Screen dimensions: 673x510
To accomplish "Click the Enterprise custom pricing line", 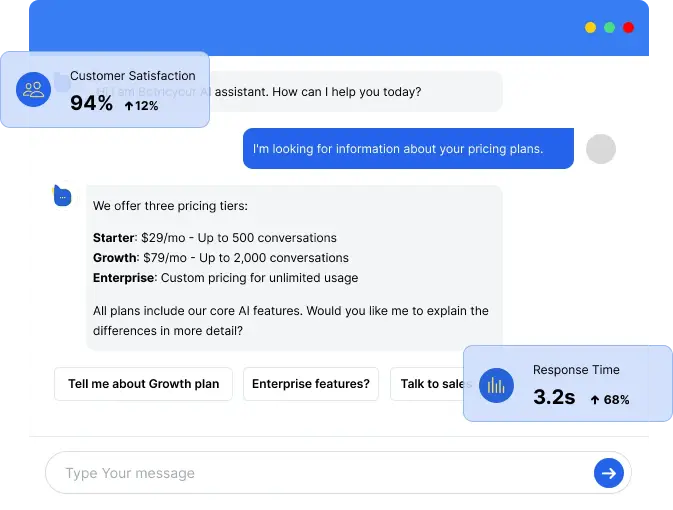I will pyautogui.click(x=225, y=278).
